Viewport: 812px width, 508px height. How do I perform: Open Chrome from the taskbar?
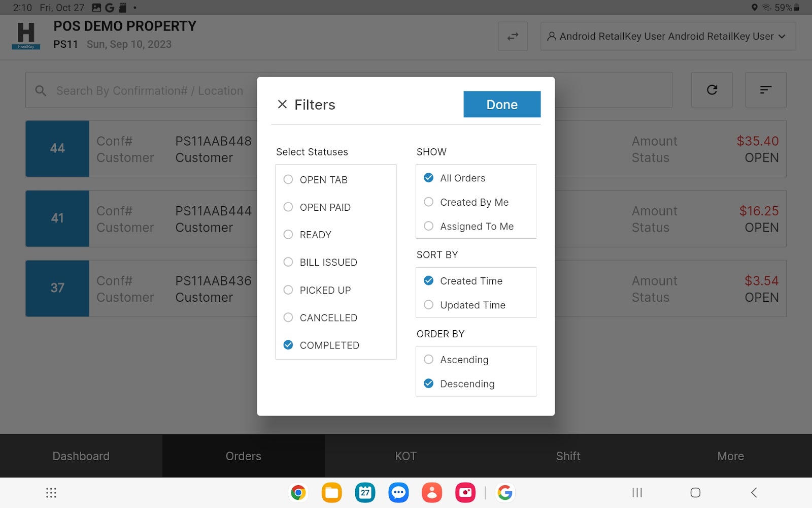tap(298, 492)
